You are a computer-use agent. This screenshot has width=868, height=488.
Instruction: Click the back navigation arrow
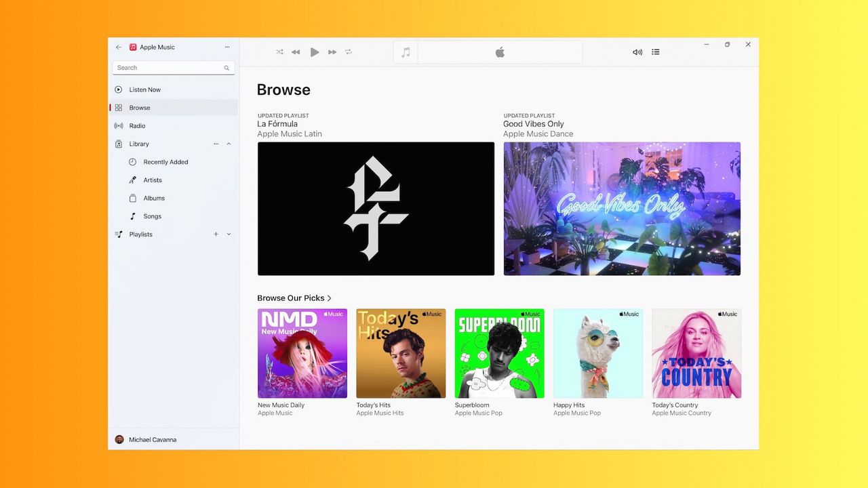(x=118, y=47)
